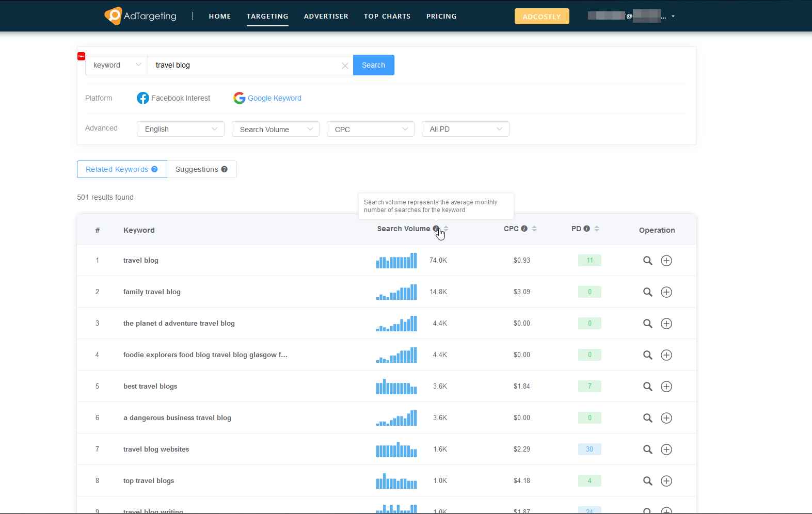Switch to the Suggestions tab
The width and height of the screenshot is (812, 514).
click(201, 169)
